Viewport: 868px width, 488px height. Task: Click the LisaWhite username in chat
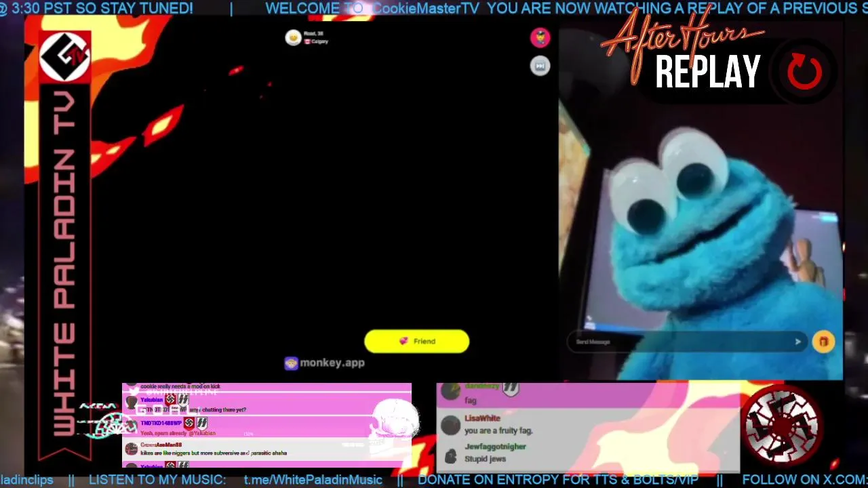(x=482, y=419)
